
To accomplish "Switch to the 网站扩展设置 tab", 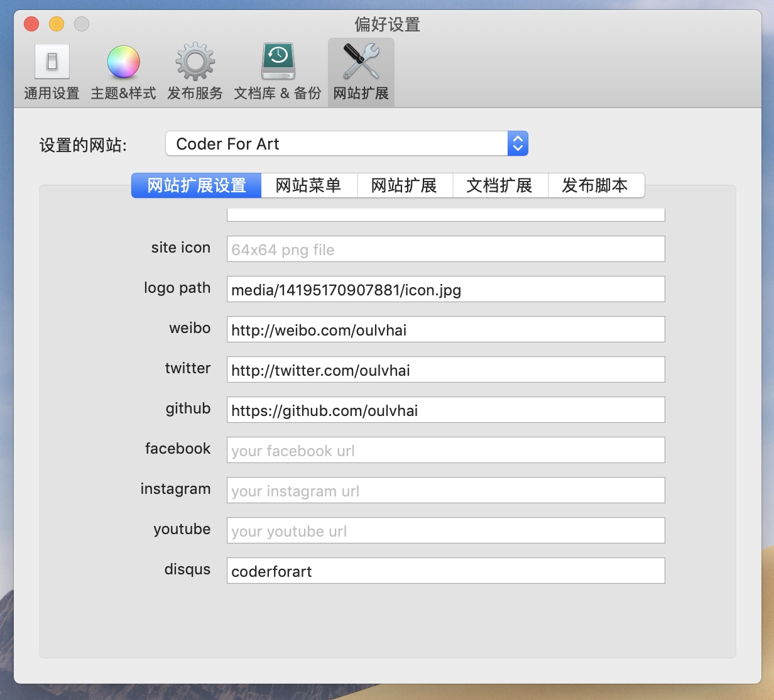I will 196,185.
